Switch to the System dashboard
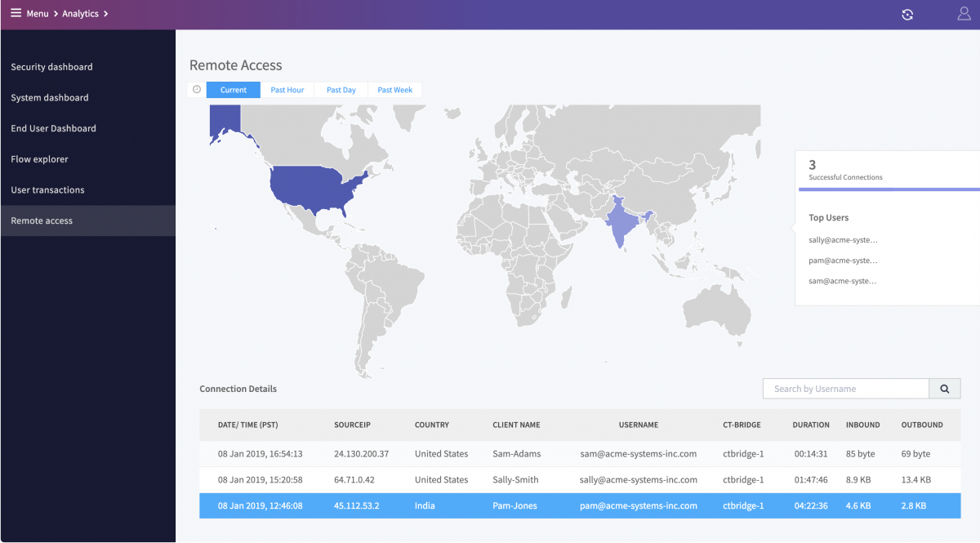 [49, 97]
